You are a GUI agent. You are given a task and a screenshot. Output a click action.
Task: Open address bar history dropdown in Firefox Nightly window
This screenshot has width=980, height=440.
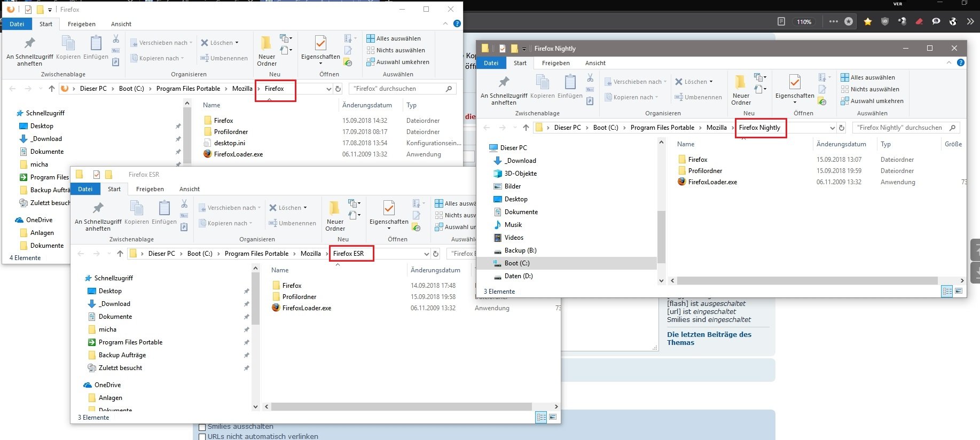point(832,128)
